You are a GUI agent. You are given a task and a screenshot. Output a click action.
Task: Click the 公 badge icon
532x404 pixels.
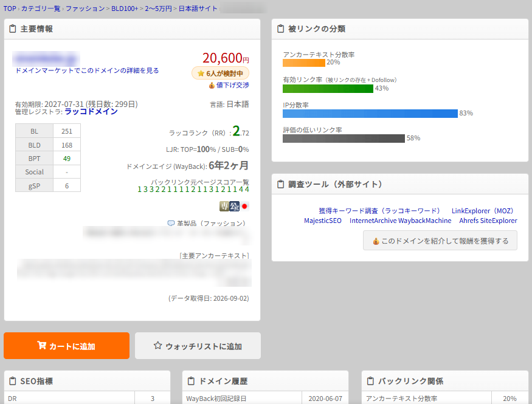coord(235,206)
